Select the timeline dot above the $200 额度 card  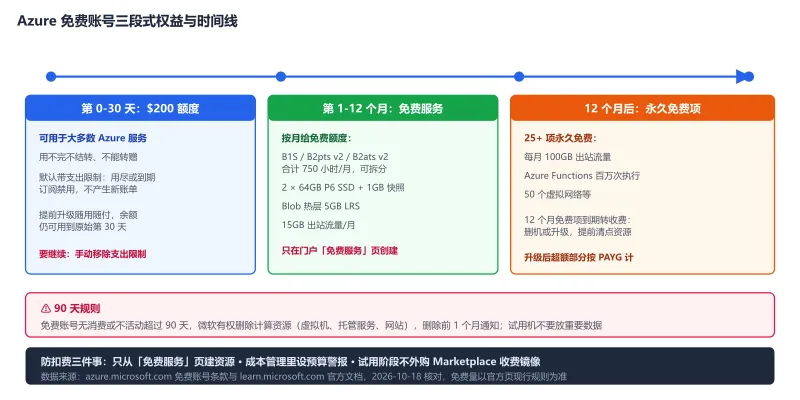click(x=51, y=77)
